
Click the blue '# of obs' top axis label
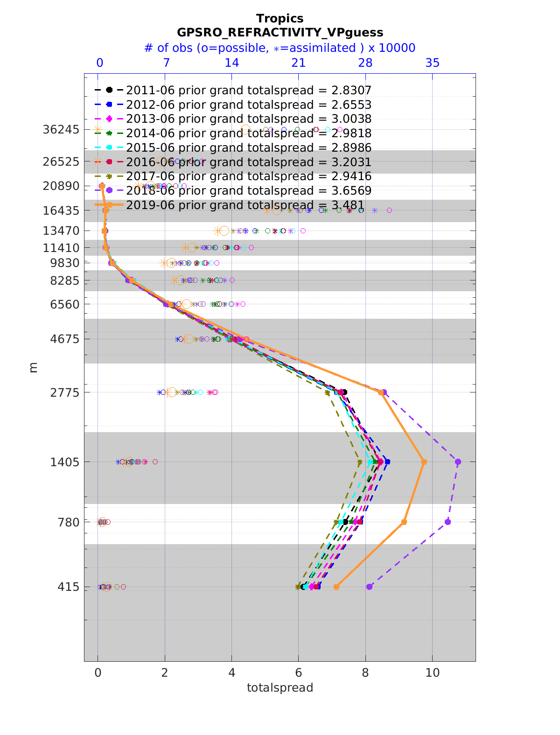[280, 48]
